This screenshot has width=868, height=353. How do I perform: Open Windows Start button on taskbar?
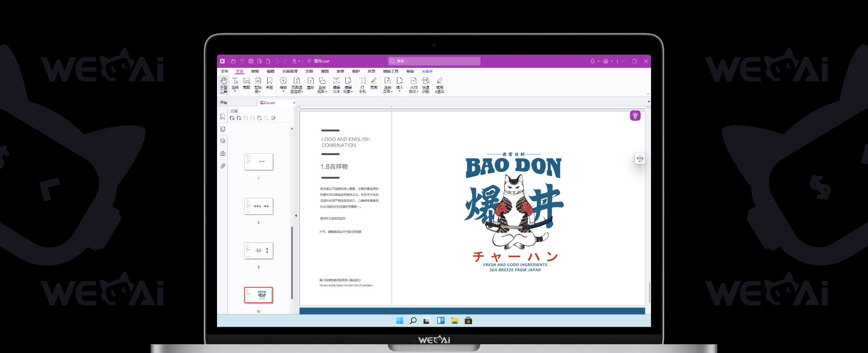400,320
